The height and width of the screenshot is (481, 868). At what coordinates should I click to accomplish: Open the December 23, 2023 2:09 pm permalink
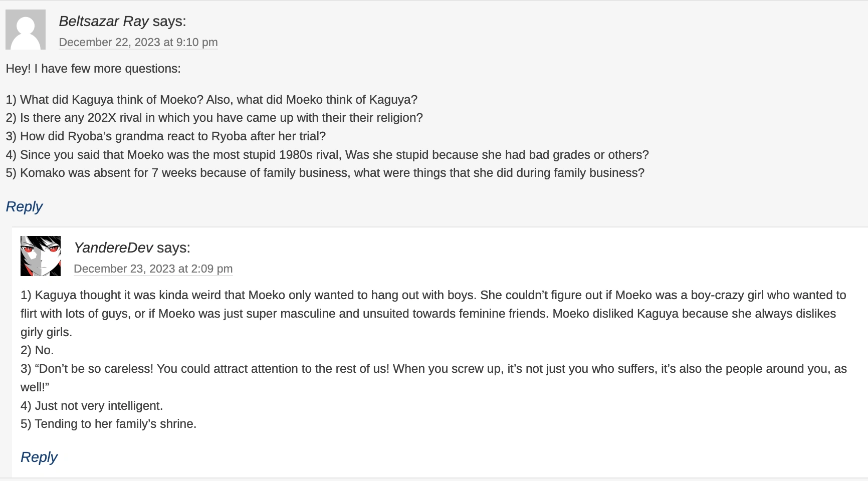(153, 269)
